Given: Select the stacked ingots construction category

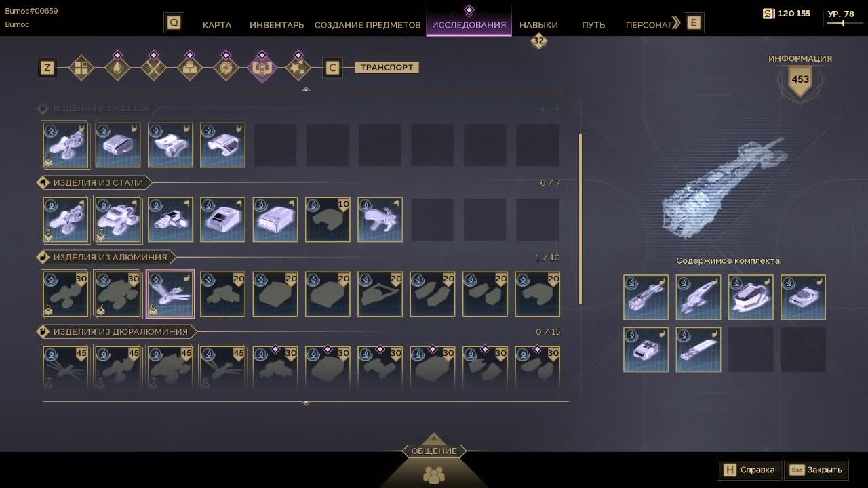Looking at the screenshot, I should (189, 68).
